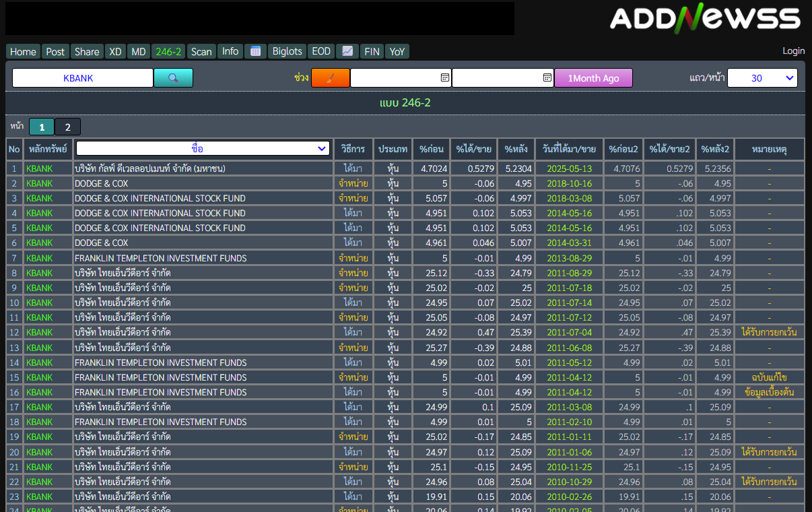The height and width of the screenshot is (512, 812).
Task: Click the Login link
Action: tap(794, 51)
